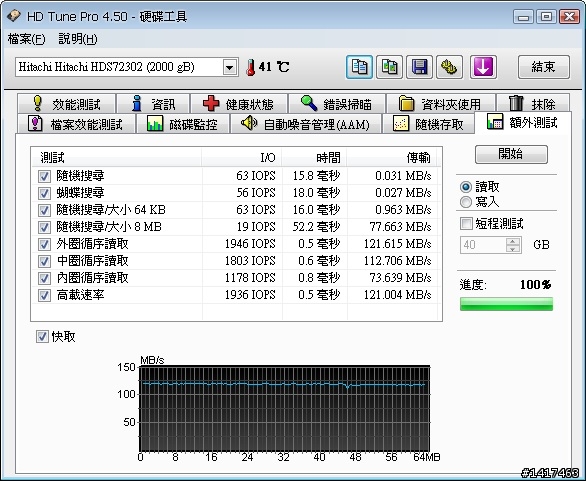The height and width of the screenshot is (481, 586).
Task: Click the 77.663 MB/s transfer value
Action: (x=400, y=227)
